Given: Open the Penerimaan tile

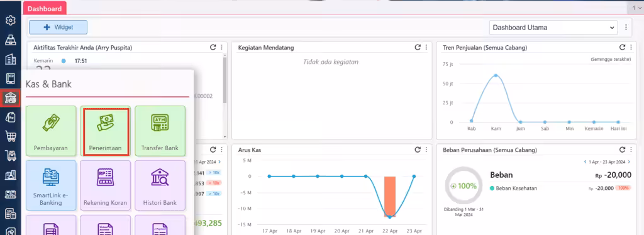Looking at the screenshot, I should tap(106, 131).
